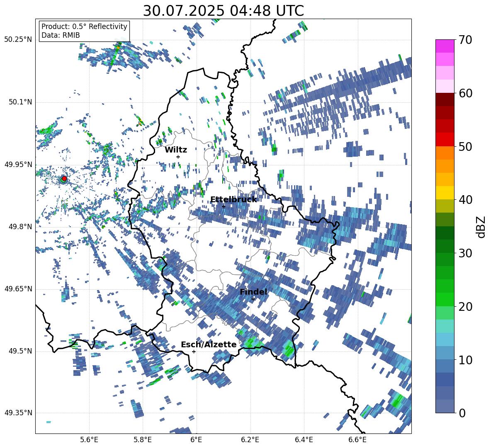This screenshot has width=491, height=448.
Task: Click the Product: 0.5° Reflectivity text
Action: [x=84, y=26]
